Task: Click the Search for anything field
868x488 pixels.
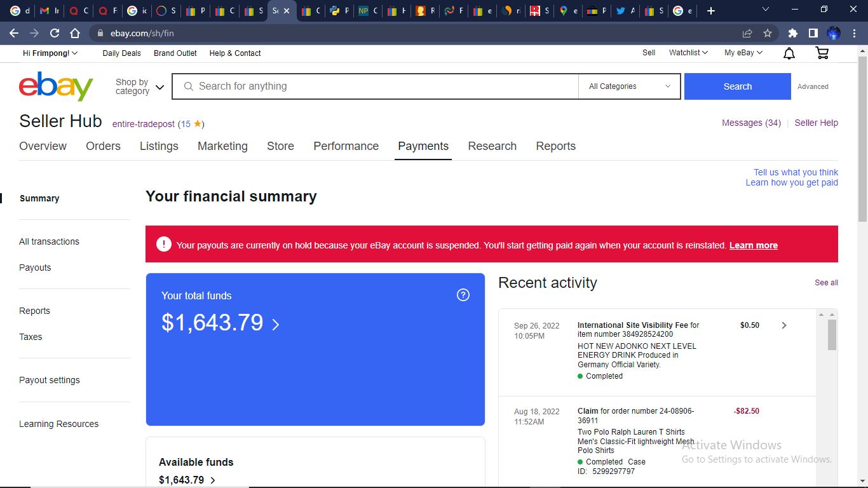Action: tap(375, 86)
